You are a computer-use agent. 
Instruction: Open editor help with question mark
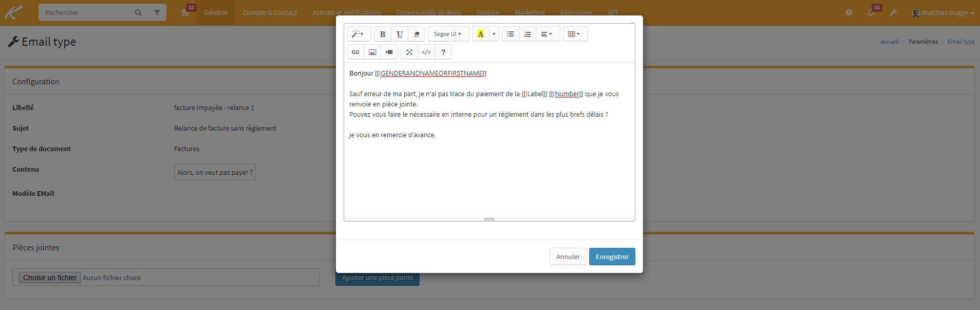click(x=443, y=52)
